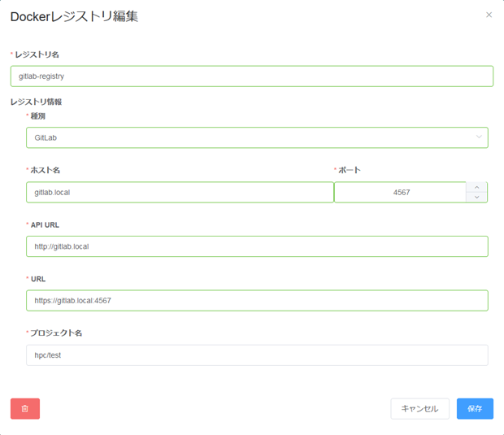Click the レジストリ名 label
This screenshot has height=435, width=504.
coord(37,54)
